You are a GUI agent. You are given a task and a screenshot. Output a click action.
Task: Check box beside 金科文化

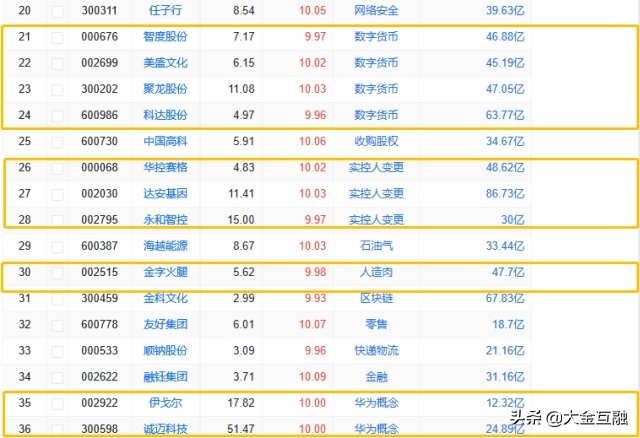point(57,299)
